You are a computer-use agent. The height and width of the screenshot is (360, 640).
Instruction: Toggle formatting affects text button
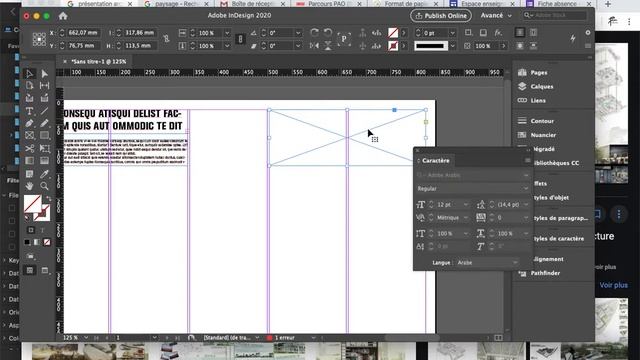pyautogui.click(x=42, y=230)
